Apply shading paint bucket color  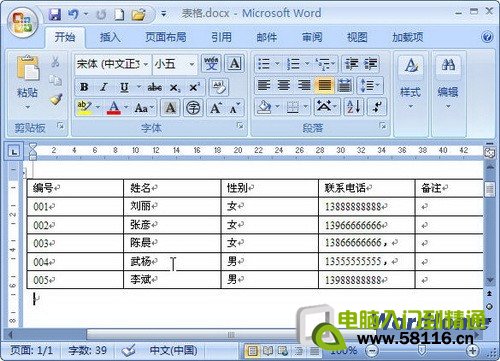click(264, 107)
